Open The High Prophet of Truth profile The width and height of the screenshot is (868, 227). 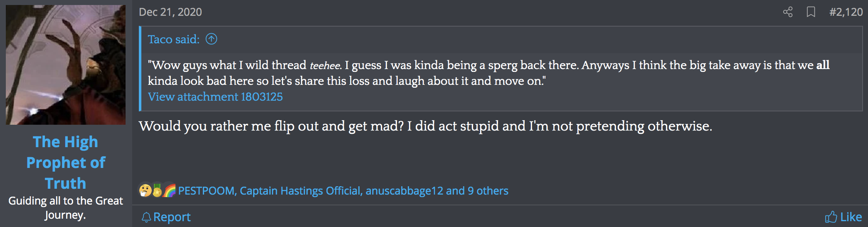[x=66, y=163]
